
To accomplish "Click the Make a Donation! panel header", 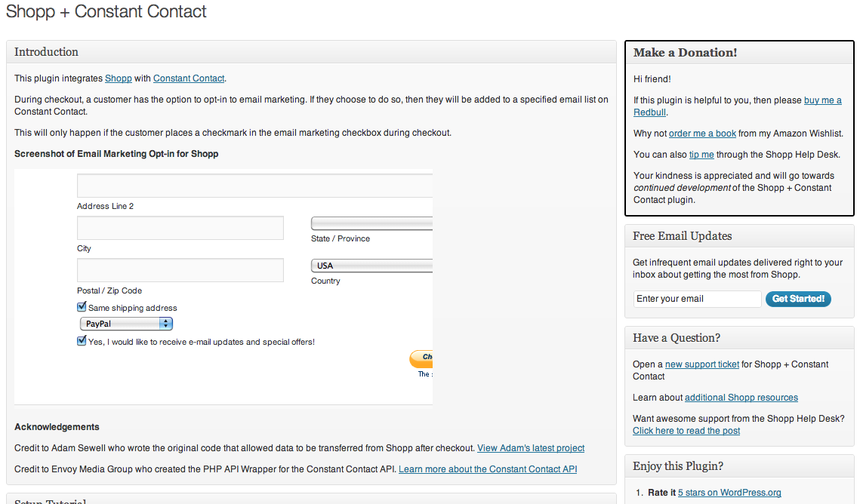I will [x=738, y=53].
